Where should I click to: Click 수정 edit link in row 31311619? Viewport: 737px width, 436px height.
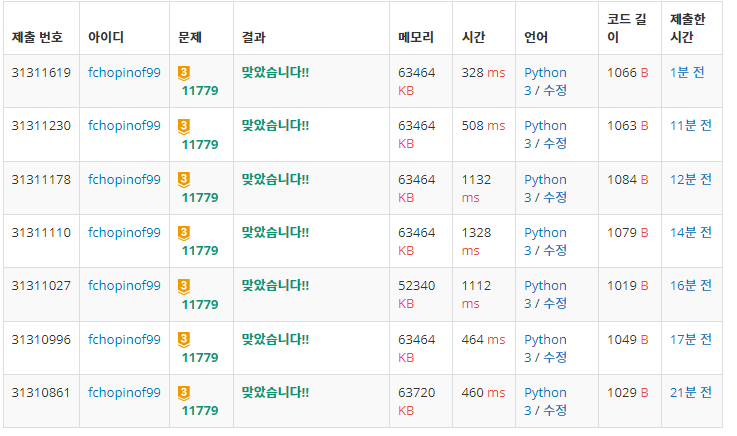[x=555, y=90]
